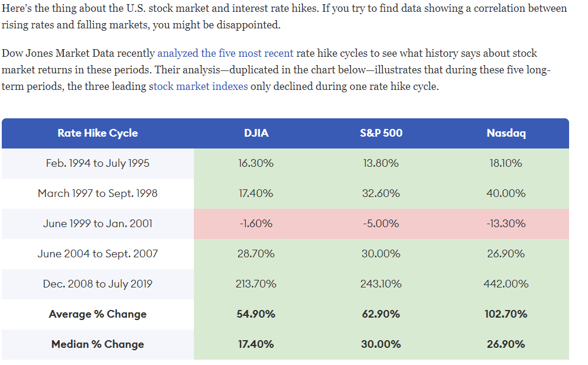
Task: Select the 102.70% average Nasdaq cell
Action: click(506, 314)
